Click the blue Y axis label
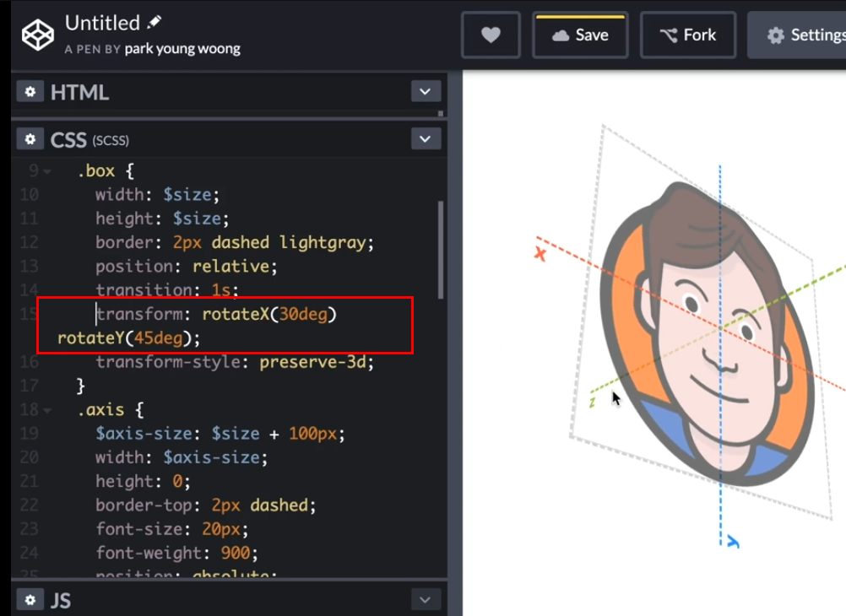Image resolution: width=846 pixels, height=616 pixels. 733,542
